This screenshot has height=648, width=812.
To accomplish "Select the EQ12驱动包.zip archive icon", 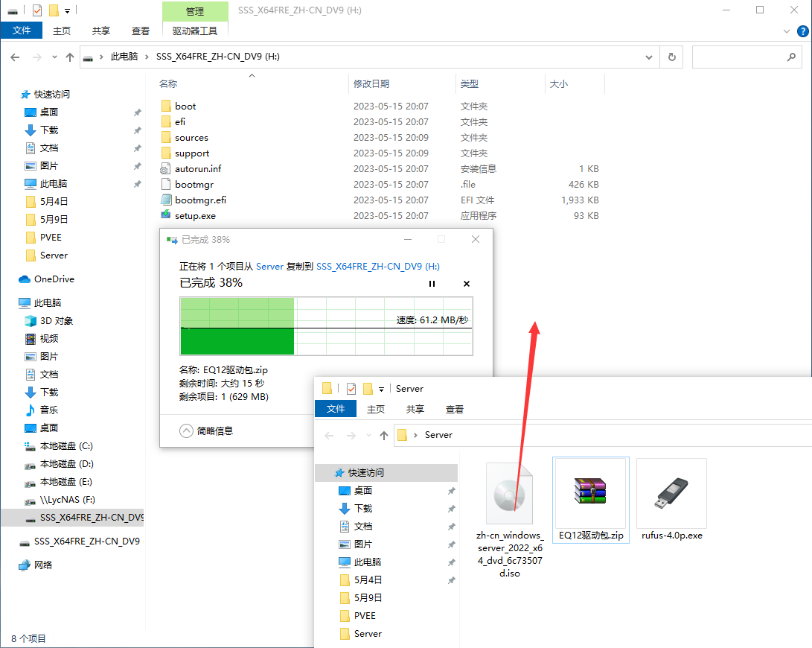I will (x=591, y=492).
